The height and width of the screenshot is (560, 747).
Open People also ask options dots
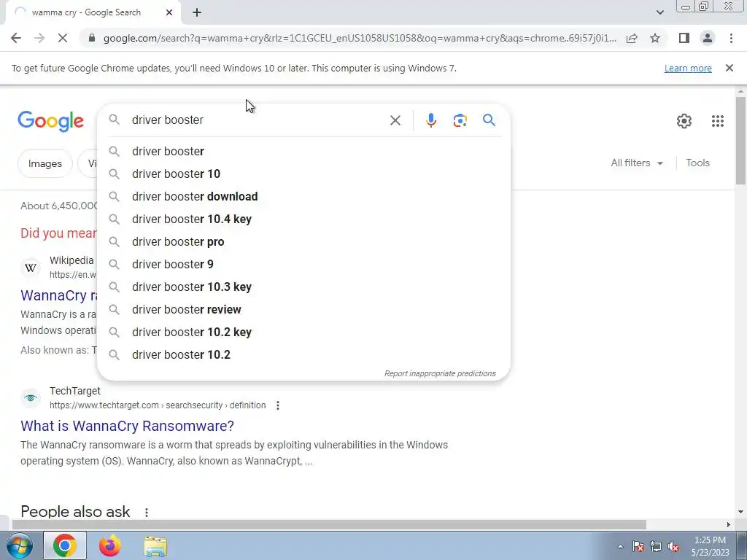[146, 513]
